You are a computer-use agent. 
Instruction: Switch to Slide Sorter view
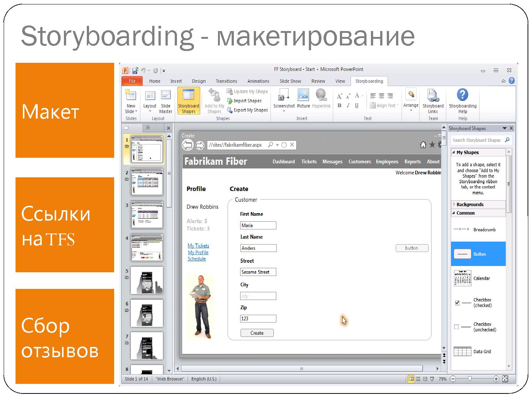point(418,379)
